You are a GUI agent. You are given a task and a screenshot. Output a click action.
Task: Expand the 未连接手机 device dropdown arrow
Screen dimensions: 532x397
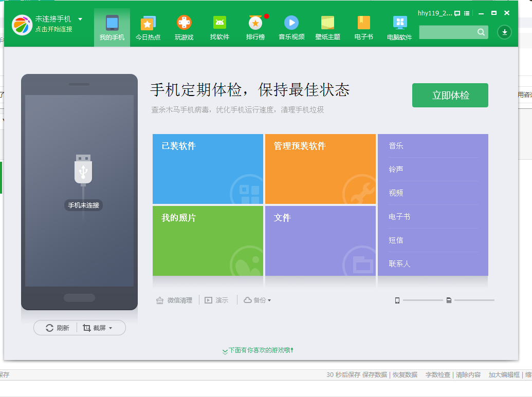click(80, 20)
